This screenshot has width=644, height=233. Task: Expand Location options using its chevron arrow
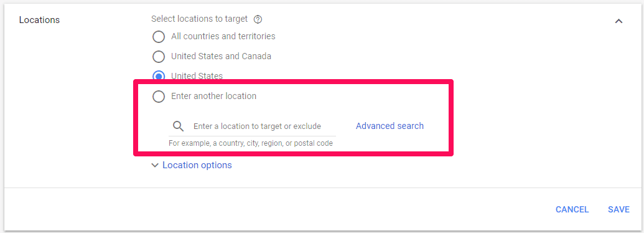[x=155, y=165]
